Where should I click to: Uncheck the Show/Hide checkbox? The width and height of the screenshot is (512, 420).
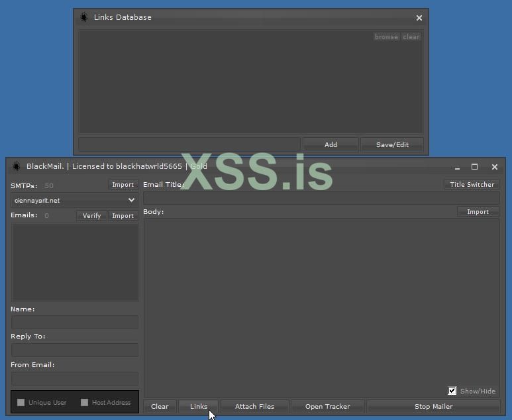pos(452,391)
